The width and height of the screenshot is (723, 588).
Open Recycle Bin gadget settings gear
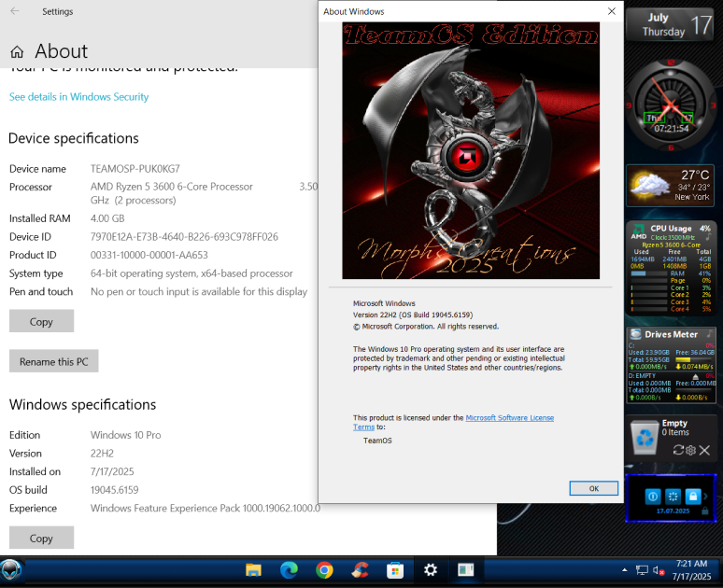(690, 450)
